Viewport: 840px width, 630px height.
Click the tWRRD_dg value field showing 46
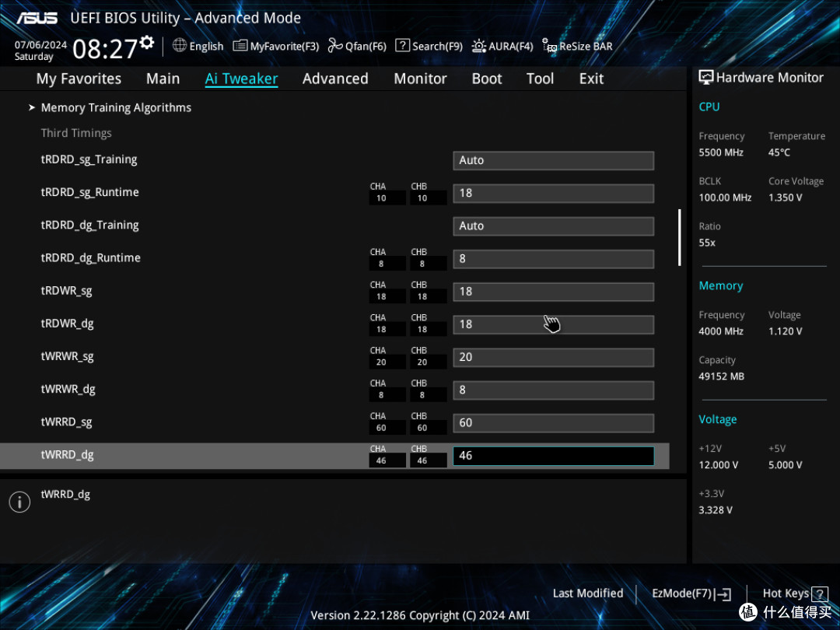click(x=554, y=456)
